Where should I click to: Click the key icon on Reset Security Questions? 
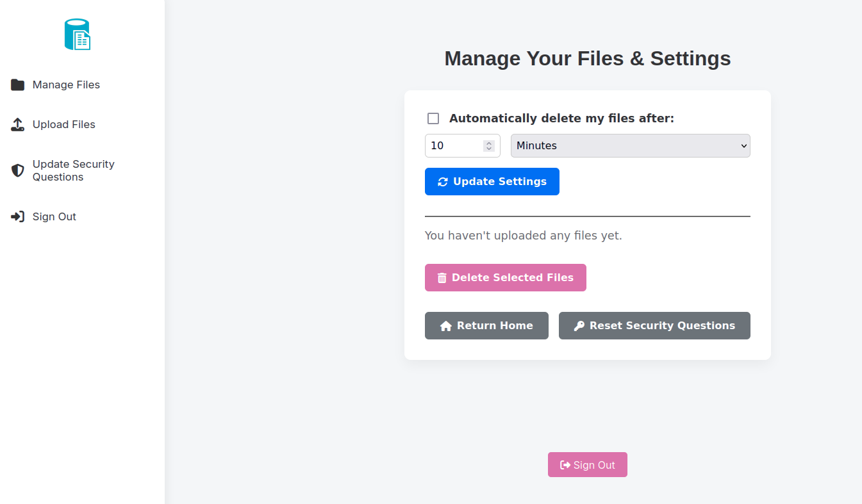click(x=579, y=326)
